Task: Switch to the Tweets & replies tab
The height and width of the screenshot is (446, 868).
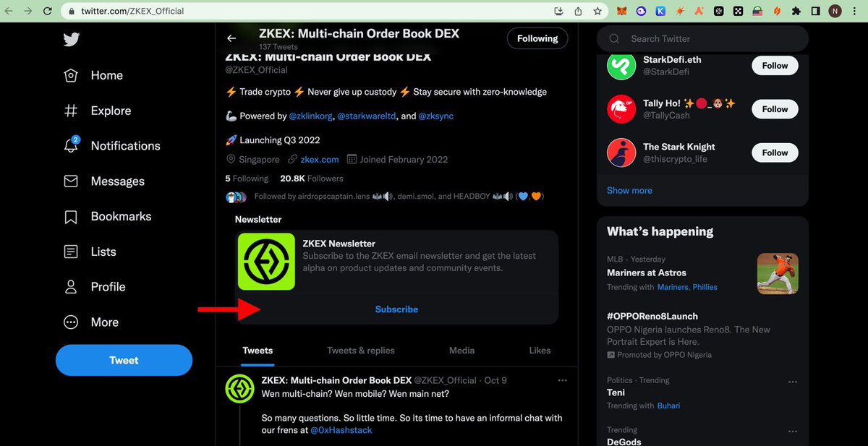Action: [x=361, y=351]
